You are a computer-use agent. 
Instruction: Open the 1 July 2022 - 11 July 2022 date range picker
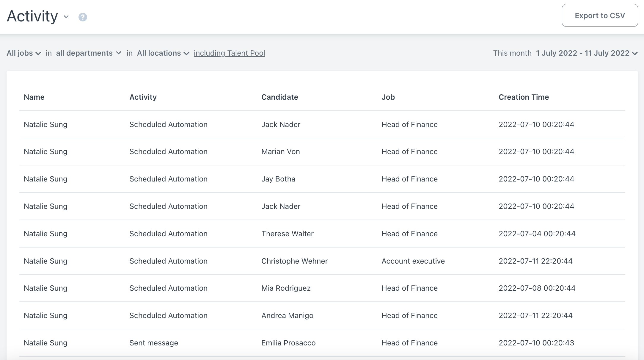587,53
